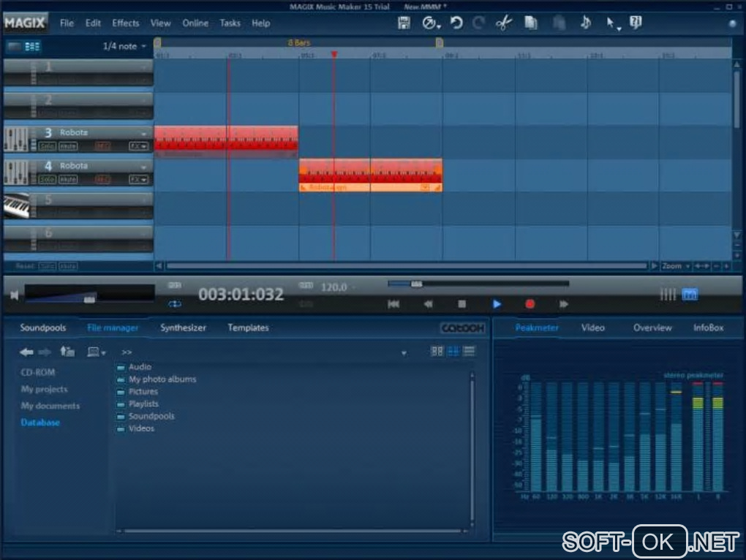Click the round globe icon at top right
746x560 pixels.
(x=733, y=23)
